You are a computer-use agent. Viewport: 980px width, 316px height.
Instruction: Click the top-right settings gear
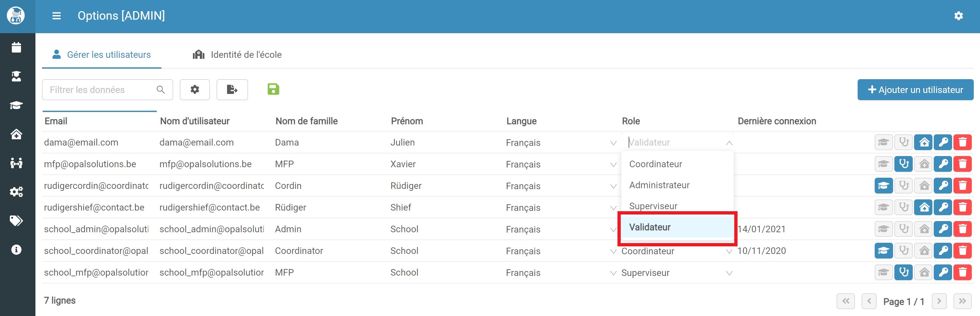[x=958, y=16]
